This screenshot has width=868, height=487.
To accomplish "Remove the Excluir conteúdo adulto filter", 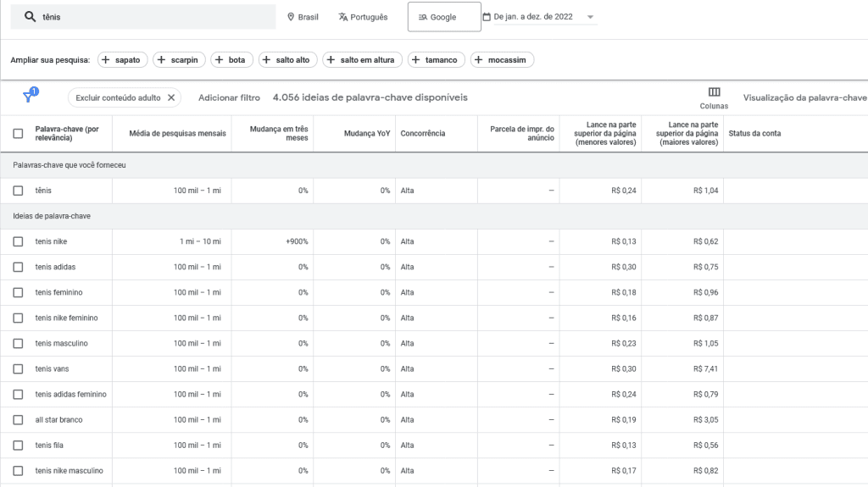I will pyautogui.click(x=171, y=97).
